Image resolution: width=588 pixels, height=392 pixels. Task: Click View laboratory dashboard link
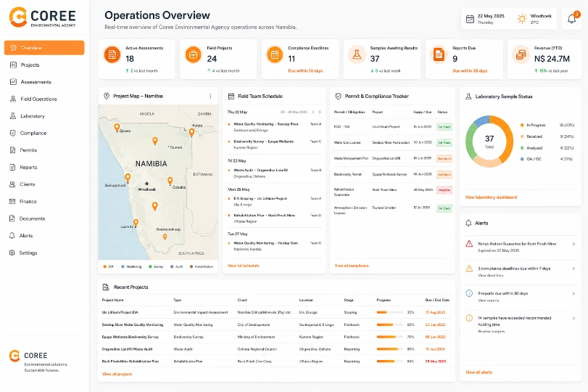(491, 197)
